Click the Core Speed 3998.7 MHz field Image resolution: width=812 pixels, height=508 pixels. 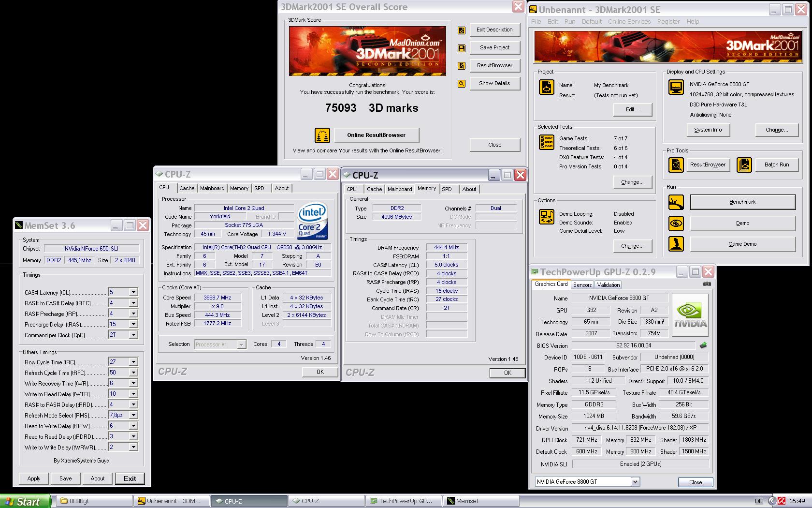click(x=217, y=298)
